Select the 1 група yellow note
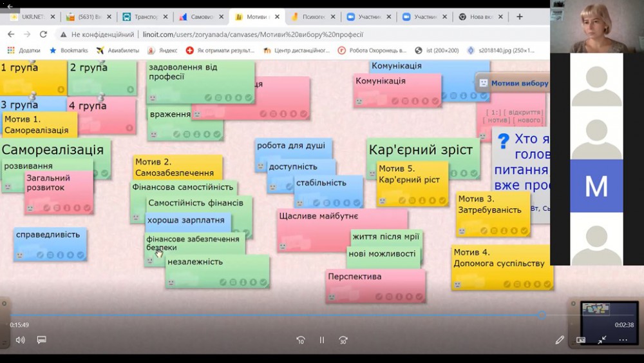This screenshot has height=363, width=644. [33, 77]
